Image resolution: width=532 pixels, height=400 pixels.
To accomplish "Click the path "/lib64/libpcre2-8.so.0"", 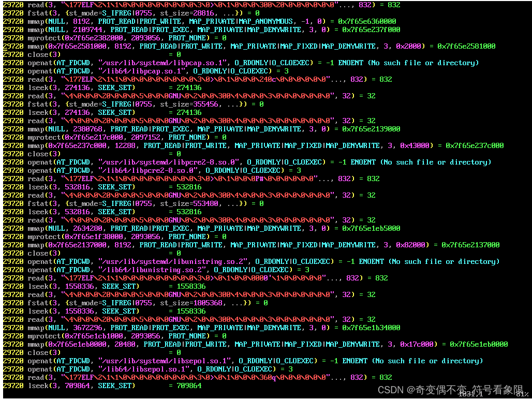I will 148,171.
